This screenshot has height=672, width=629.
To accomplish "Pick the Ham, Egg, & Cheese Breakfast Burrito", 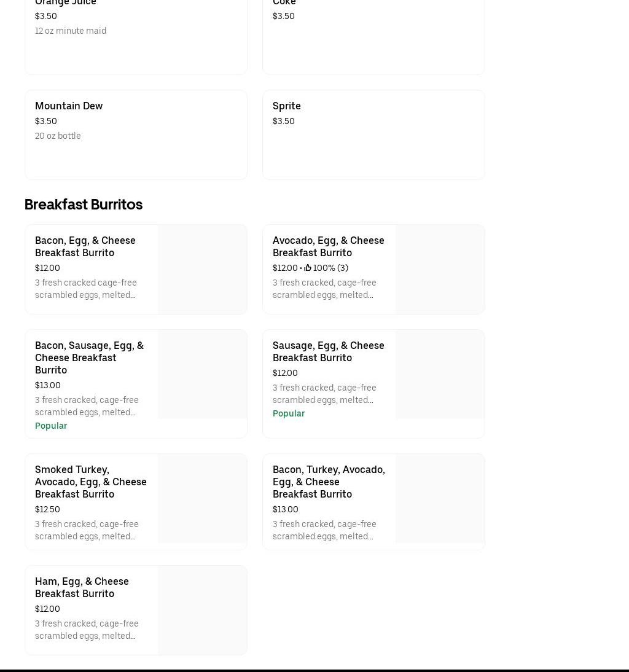I will point(82,587).
